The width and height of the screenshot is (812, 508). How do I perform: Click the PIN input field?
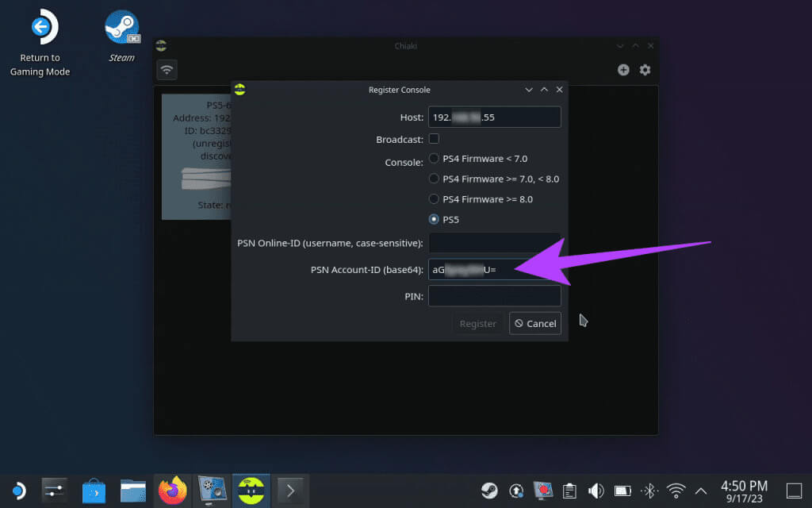point(495,296)
